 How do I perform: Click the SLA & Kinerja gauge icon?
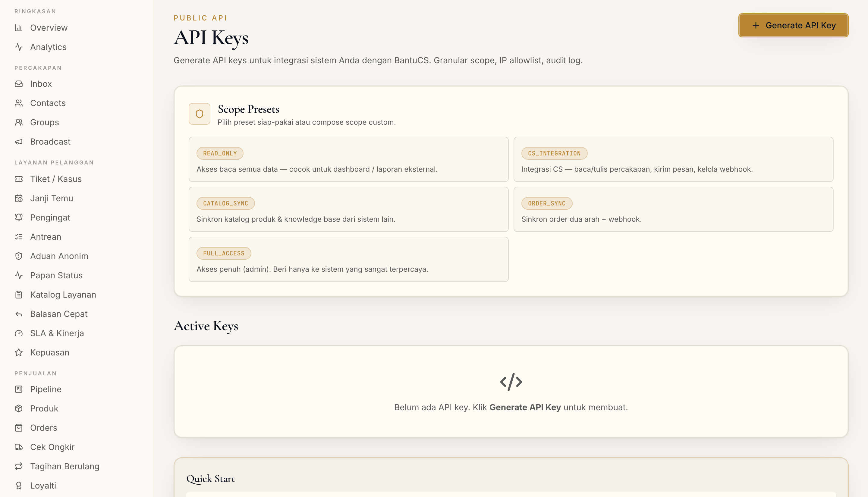[x=19, y=333]
